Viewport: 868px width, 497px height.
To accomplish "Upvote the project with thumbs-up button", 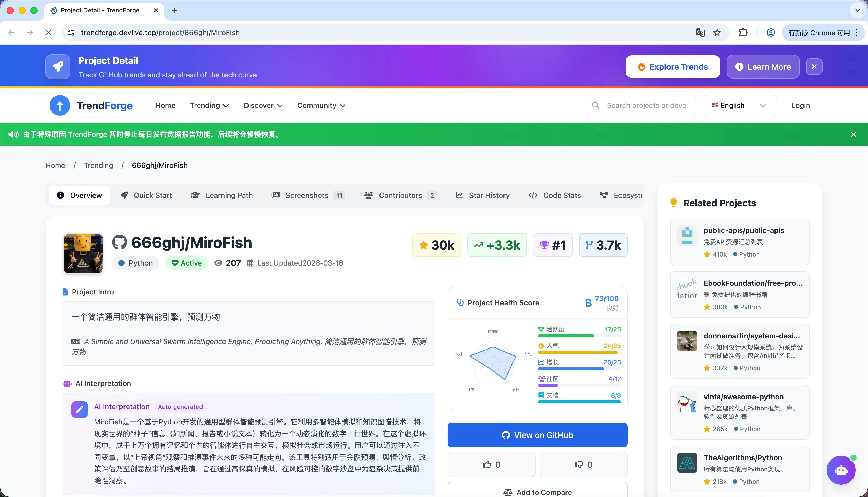I will [x=491, y=464].
